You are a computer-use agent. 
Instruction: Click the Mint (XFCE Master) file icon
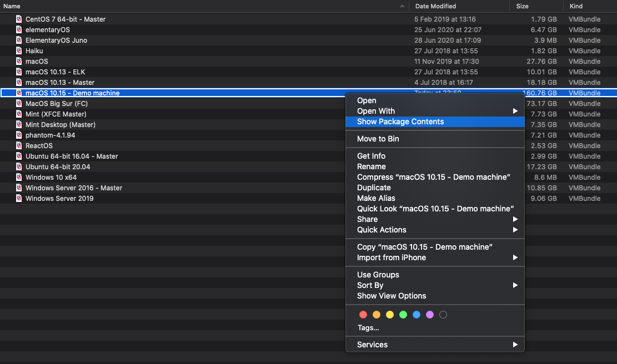(19, 114)
